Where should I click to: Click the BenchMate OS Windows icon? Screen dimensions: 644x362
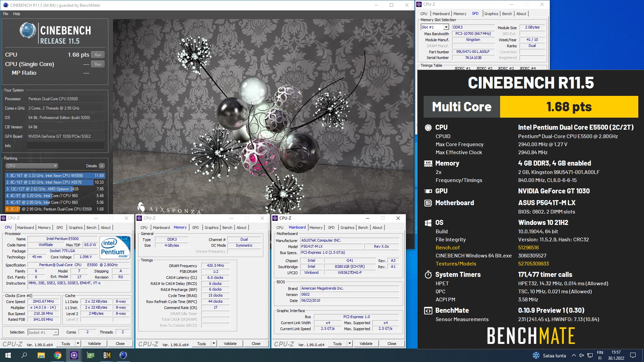tap(428, 223)
